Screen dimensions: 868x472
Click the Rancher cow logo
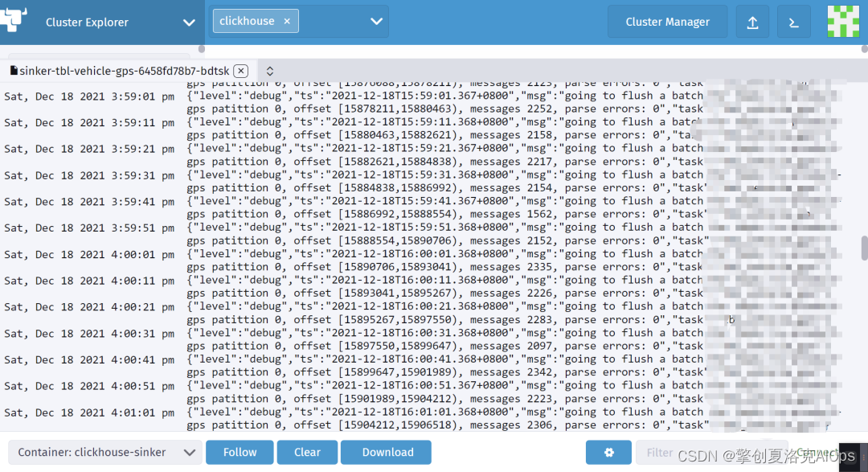[x=14, y=18]
